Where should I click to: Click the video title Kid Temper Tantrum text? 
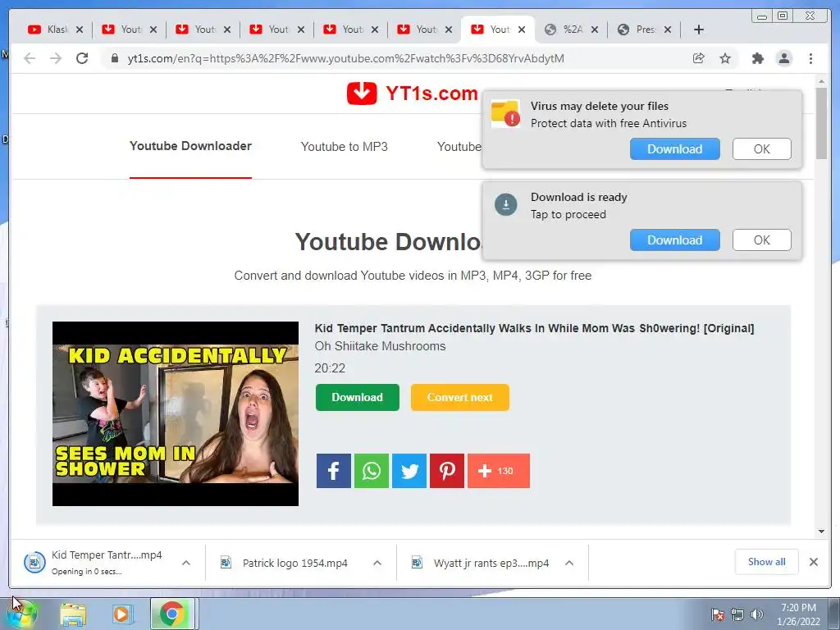(x=534, y=328)
